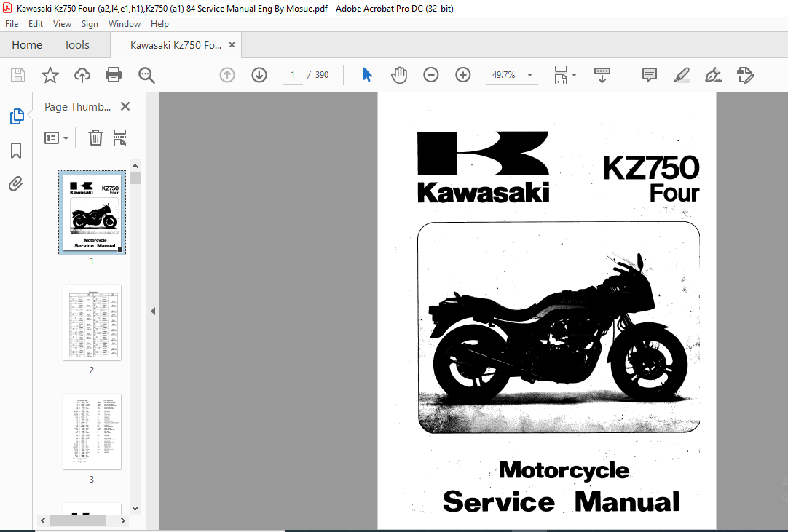Add a comment sticky note
Viewport: 788px width, 532px height.
coord(650,76)
